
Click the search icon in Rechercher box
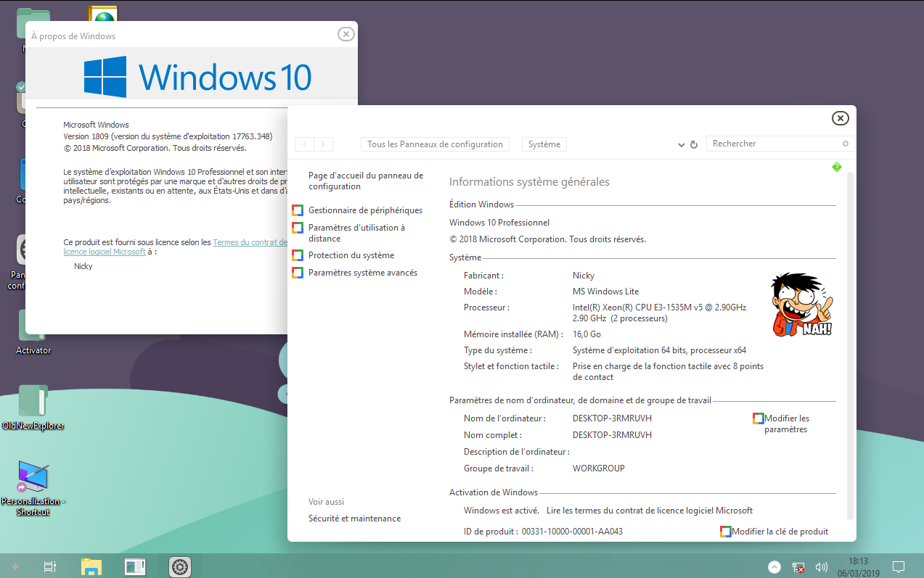845,144
